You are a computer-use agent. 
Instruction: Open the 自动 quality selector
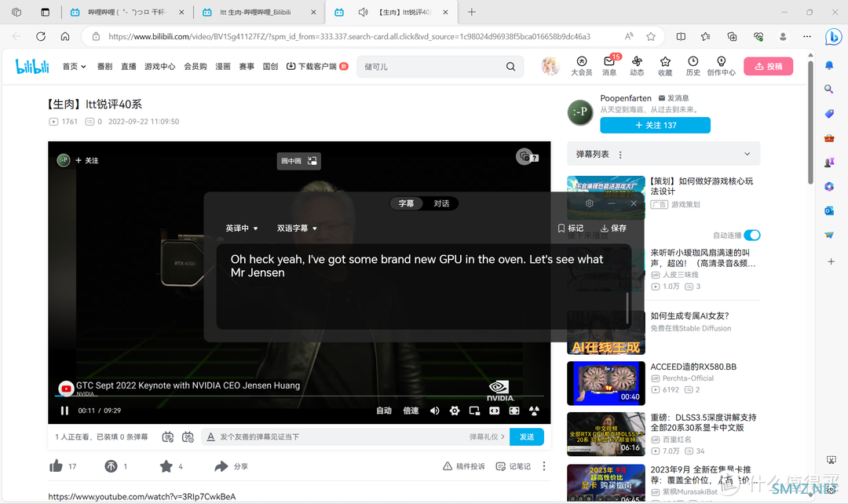384,411
